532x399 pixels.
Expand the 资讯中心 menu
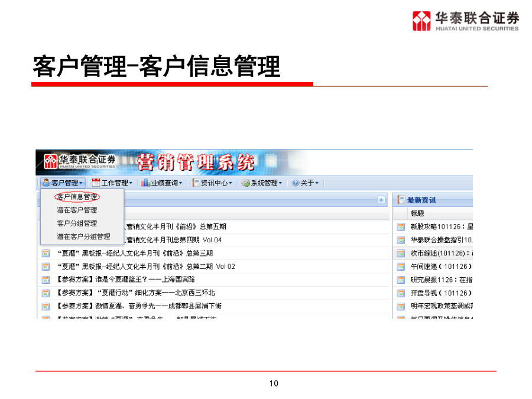point(212,183)
